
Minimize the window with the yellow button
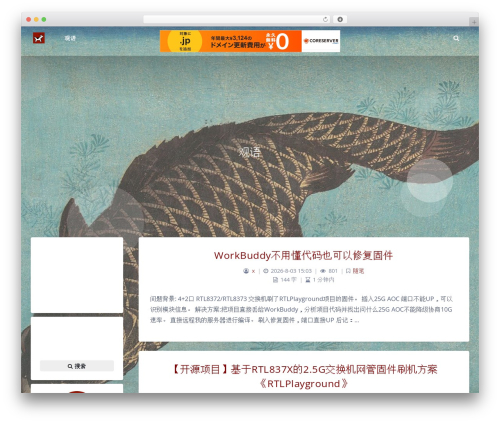(x=36, y=19)
